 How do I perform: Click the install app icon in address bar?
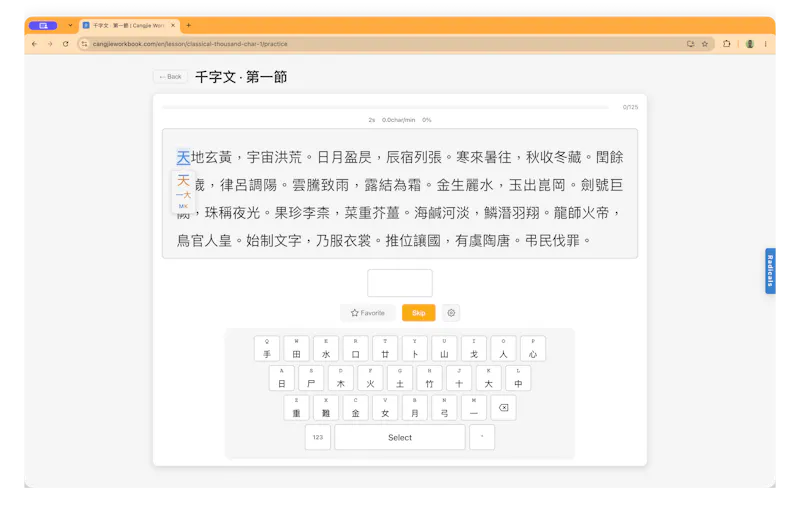click(690, 44)
